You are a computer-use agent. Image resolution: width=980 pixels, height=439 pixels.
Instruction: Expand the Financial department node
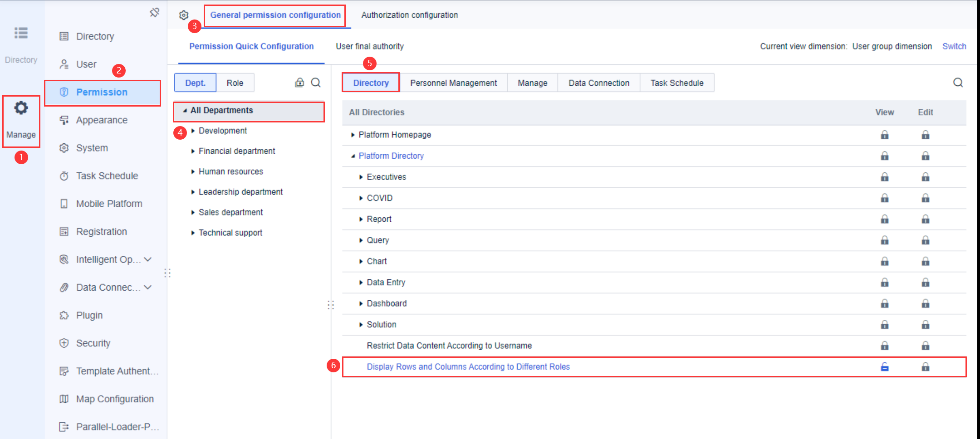193,151
